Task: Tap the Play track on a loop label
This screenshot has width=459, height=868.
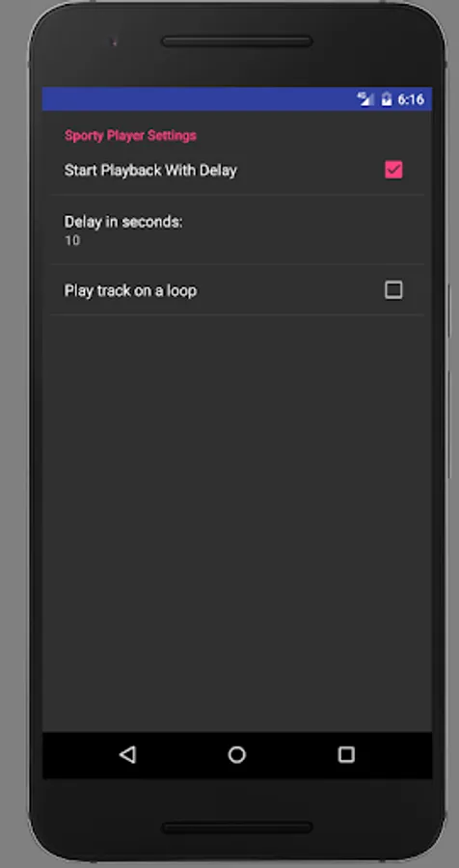Action: tap(131, 290)
